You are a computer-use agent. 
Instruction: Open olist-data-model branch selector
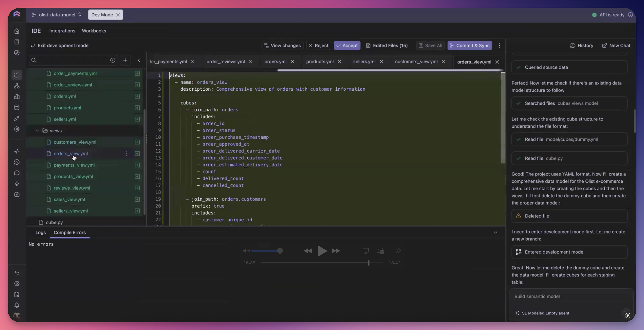click(57, 15)
